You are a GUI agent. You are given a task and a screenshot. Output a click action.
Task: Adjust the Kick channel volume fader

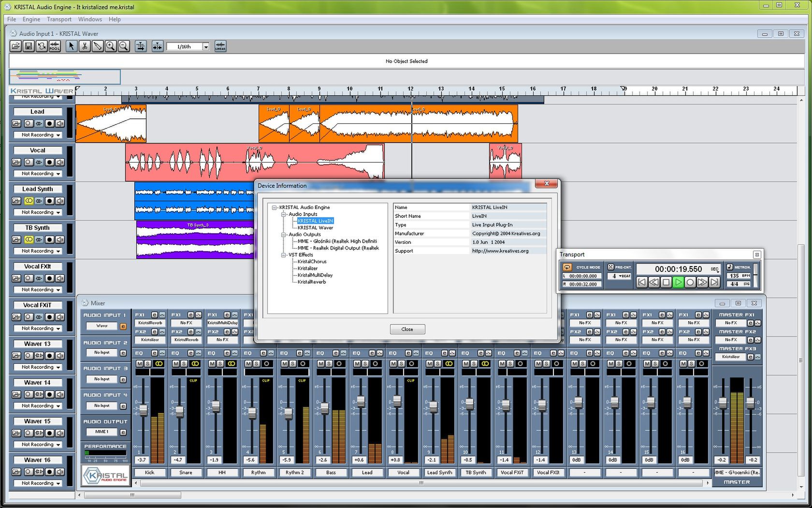click(143, 410)
